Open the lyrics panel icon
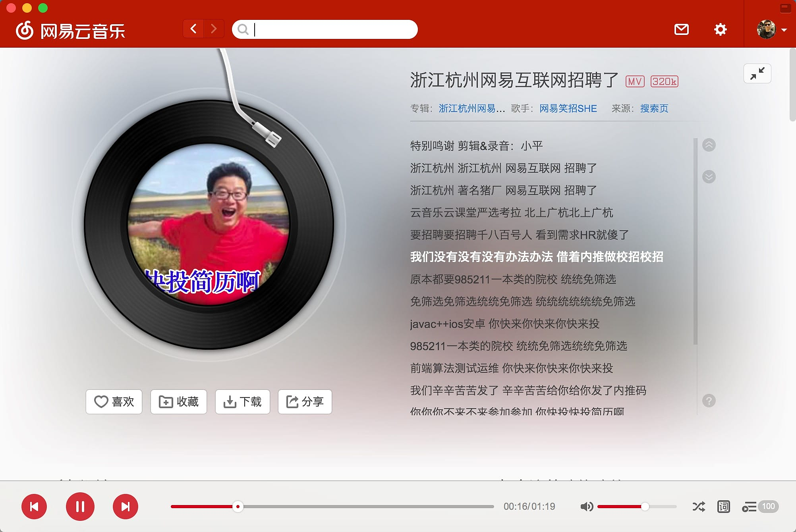 tap(724, 507)
